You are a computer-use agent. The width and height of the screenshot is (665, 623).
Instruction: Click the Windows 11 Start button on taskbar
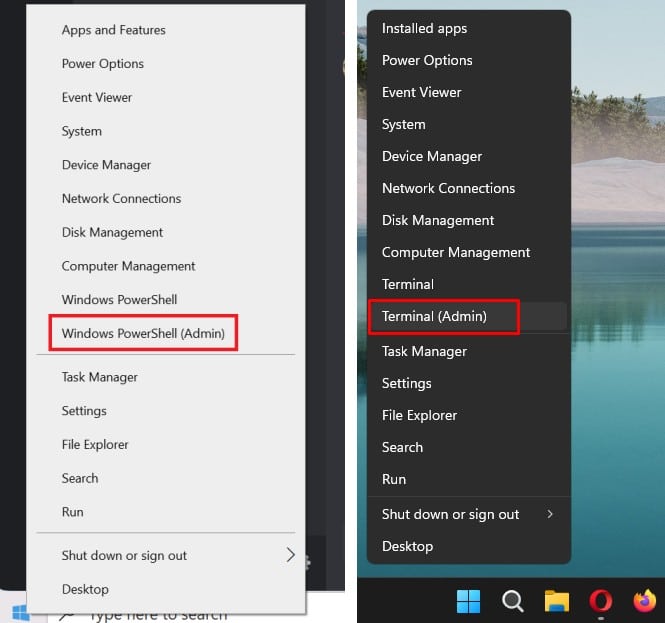[x=469, y=601]
